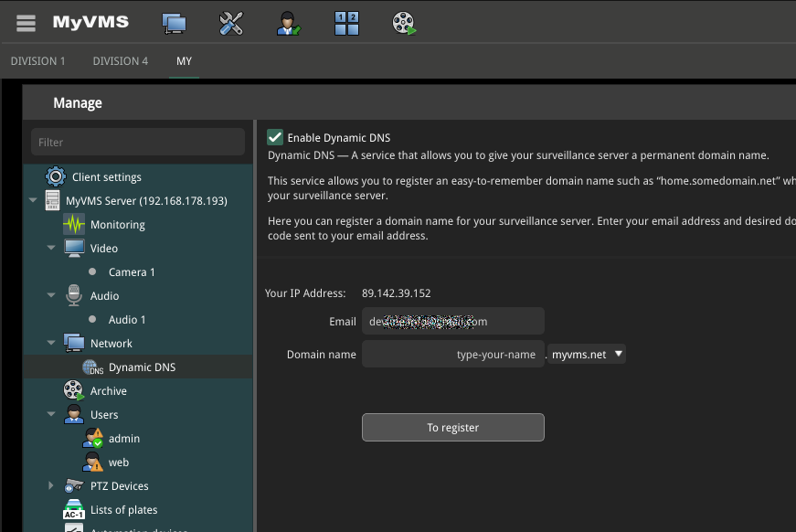This screenshot has width=796, height=532.
Task: Open the myvms.net domain dropdown
Action: 588,354
